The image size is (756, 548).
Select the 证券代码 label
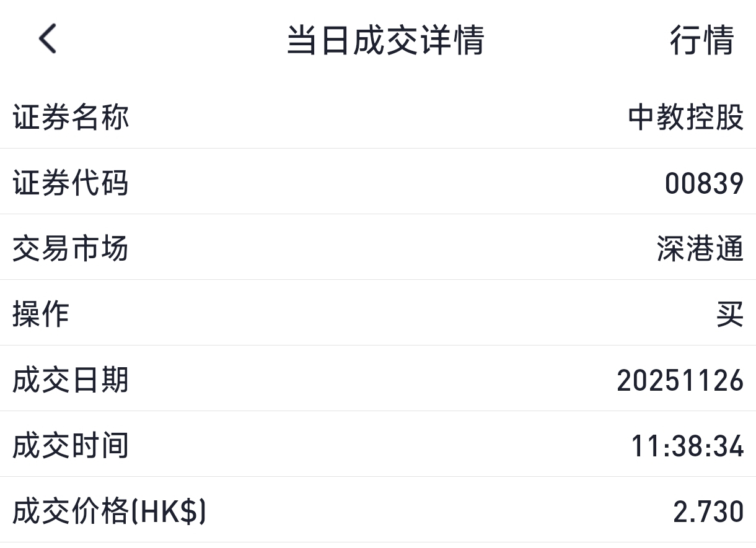[71, 183]
